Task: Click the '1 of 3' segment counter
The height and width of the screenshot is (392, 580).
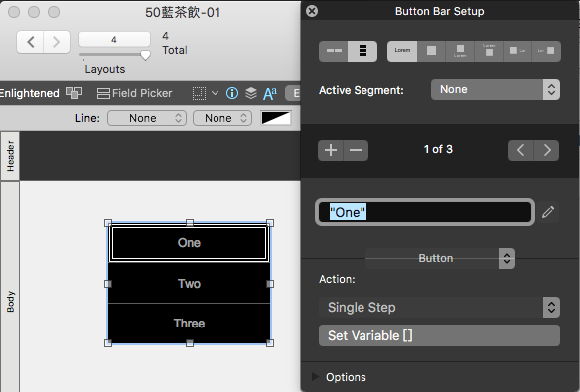Action: [438, 149]
